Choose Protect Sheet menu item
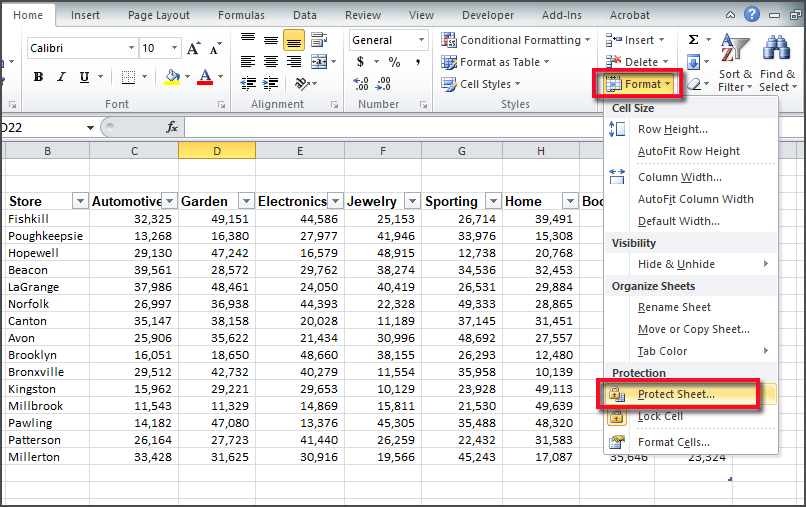Viewport: 806px width, 507px height. click(x=690, y=394)
